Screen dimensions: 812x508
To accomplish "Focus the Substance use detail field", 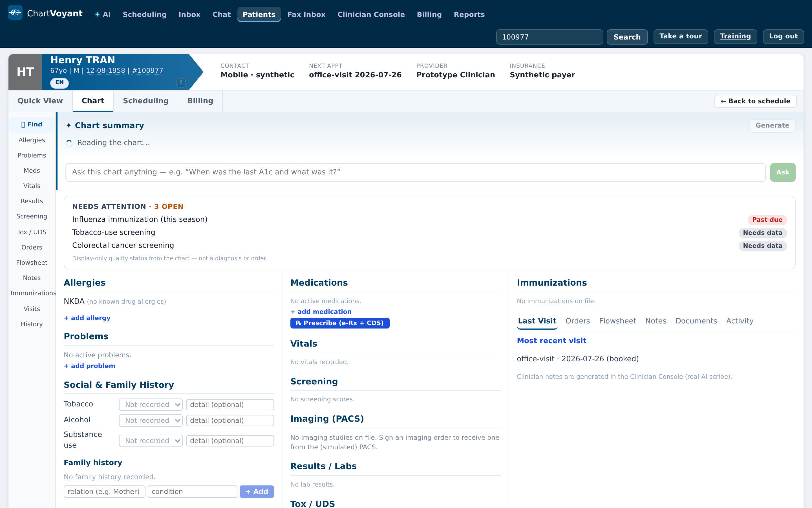I will (x=230, y=441).
